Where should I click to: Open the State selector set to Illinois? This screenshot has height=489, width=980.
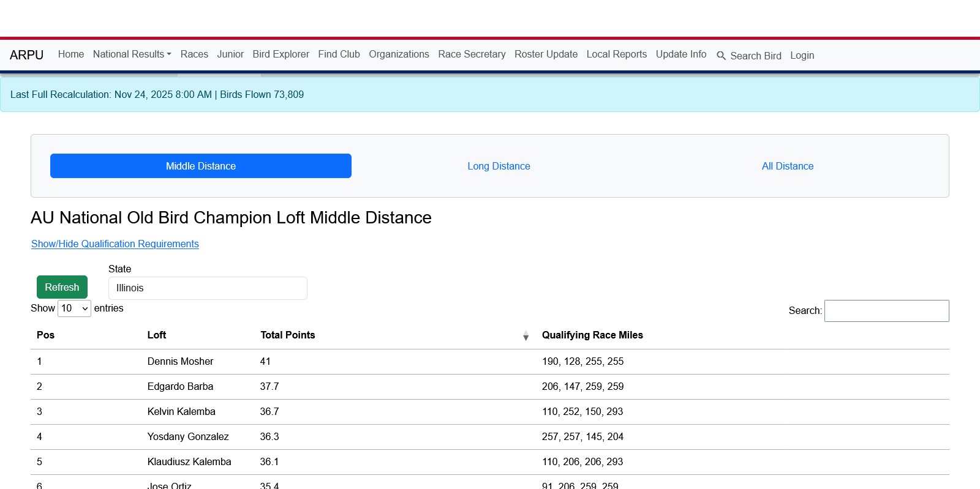point(208,288)
